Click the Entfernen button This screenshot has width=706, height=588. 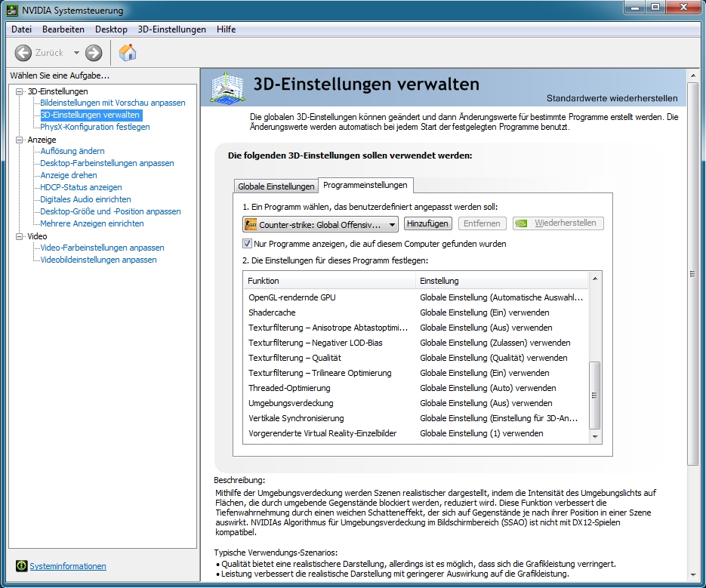tap(482, 223)
